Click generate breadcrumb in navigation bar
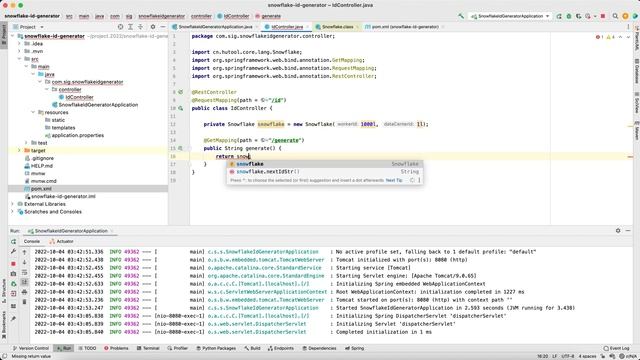 click(x=268, y=16)
